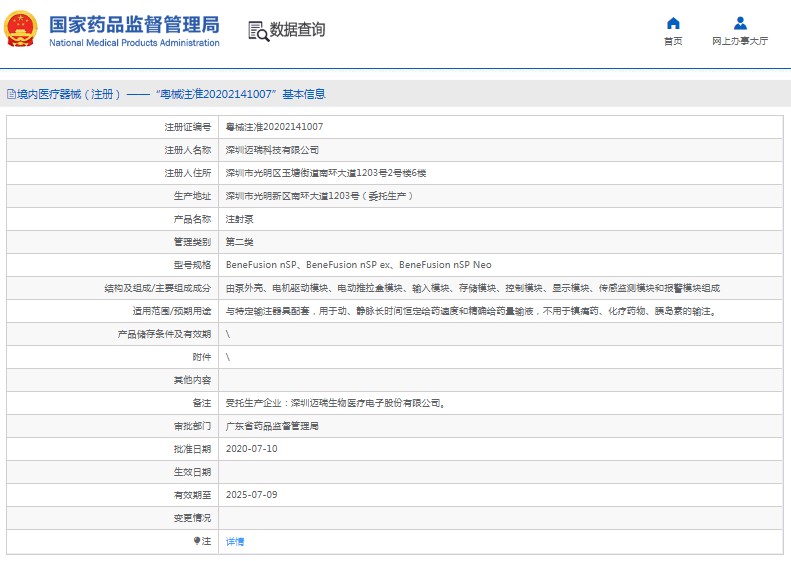This screenshot has height=561, width=791.
Task: Click the 首页 home icon
Action: (673, 23)
